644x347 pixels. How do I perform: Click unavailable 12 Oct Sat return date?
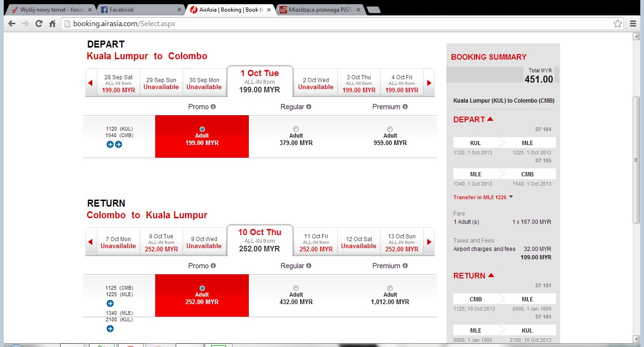click(x=359, y=242)
